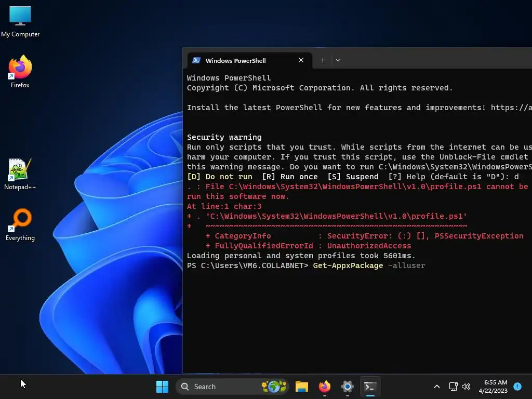Click the Get-AppxPackage command text

[348, 265]
